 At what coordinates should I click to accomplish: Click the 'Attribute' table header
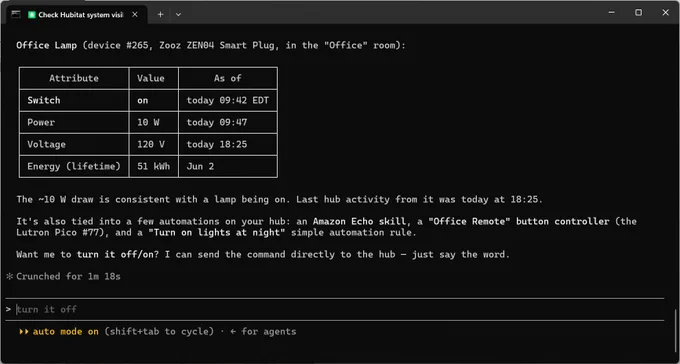[x=74, y=78]
